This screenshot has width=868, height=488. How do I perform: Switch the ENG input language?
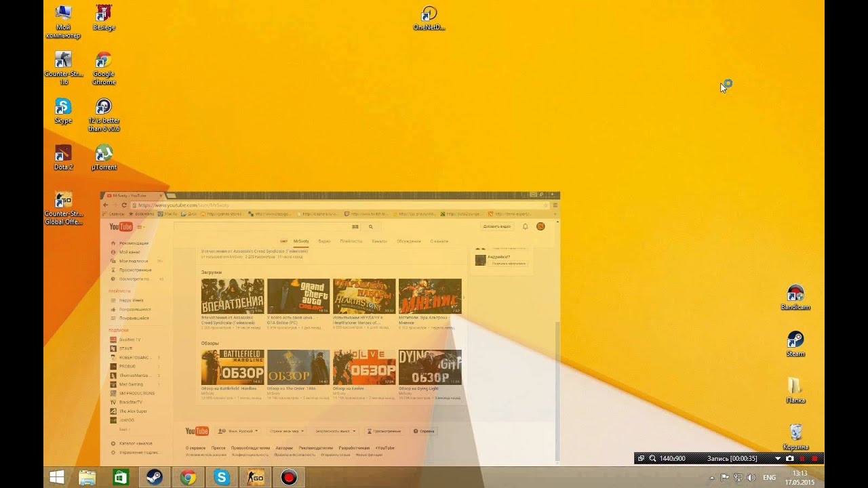(769, 478)
